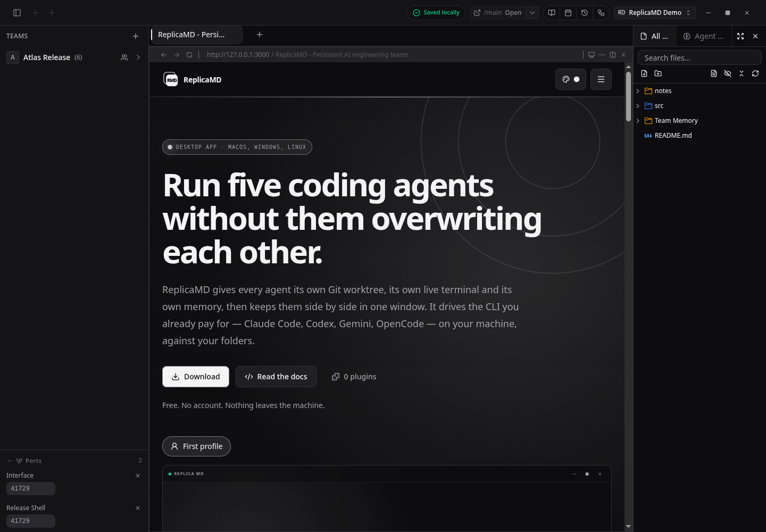
Task: Add a new team with plus icon
Action: click(136, 36)
